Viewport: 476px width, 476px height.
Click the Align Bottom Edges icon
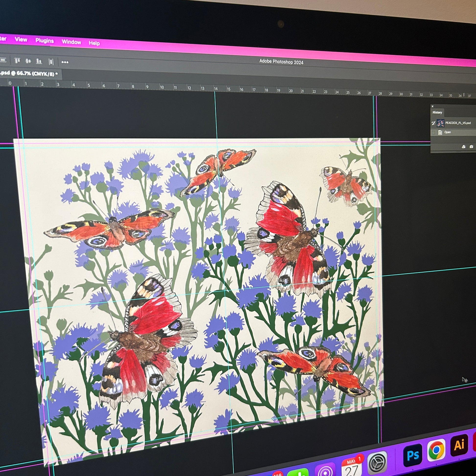39,61
